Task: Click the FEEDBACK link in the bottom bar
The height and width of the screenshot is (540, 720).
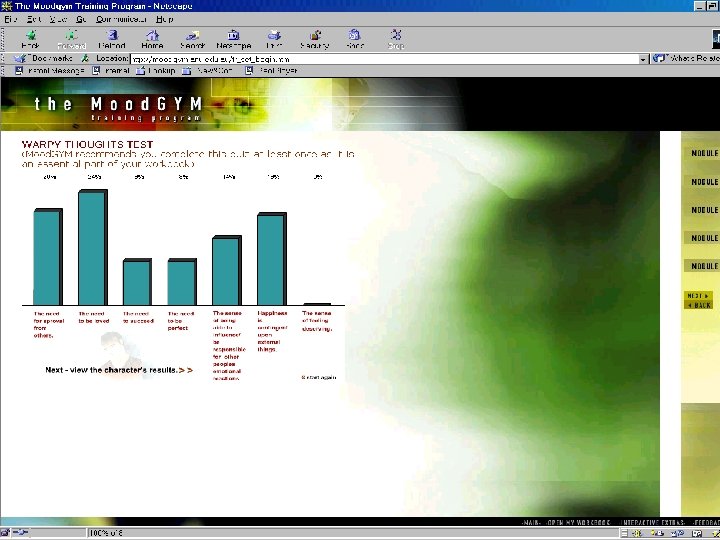Action: 705,523
